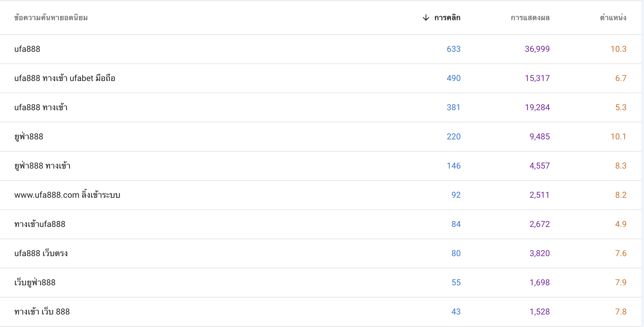This screenshot has height=327, width=644.
Task: Sort by the ตำแหน่ง column header
Action: 613,18
